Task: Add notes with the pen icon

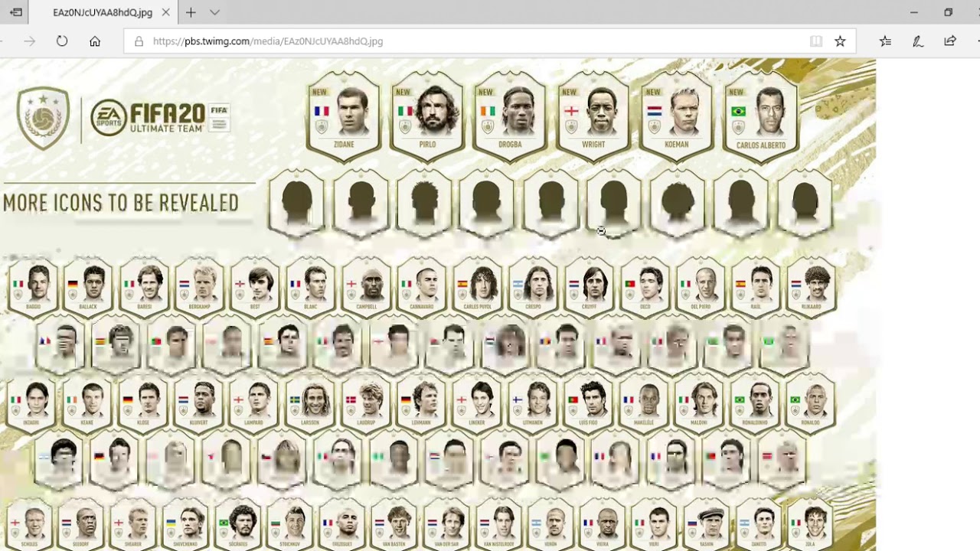Action: tap(917, 41)
